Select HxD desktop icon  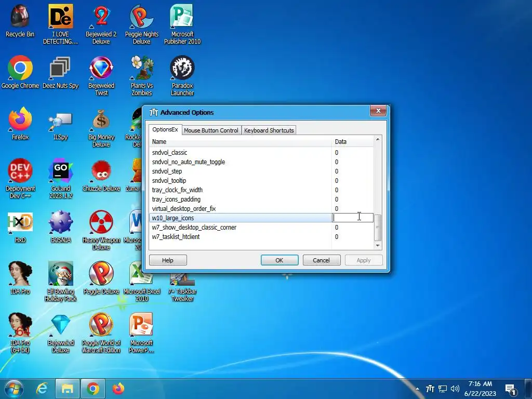pyautogui.click(x=20, y=227)
